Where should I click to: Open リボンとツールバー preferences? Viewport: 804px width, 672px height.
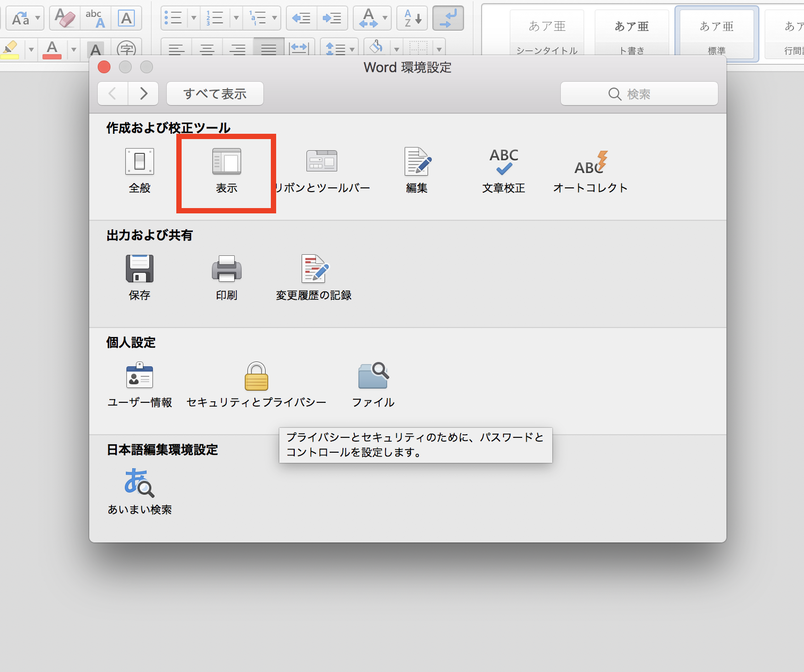(322, 170)
